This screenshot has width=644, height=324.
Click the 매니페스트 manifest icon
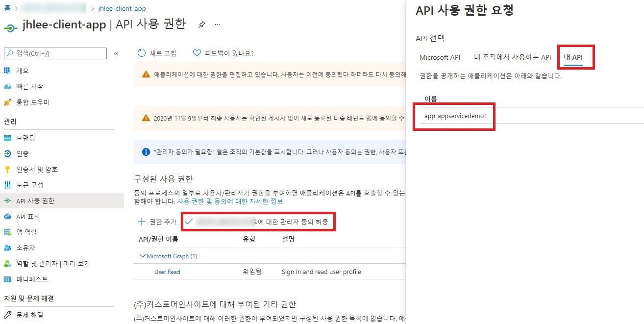pyautogui.click(x=7, y=279)
